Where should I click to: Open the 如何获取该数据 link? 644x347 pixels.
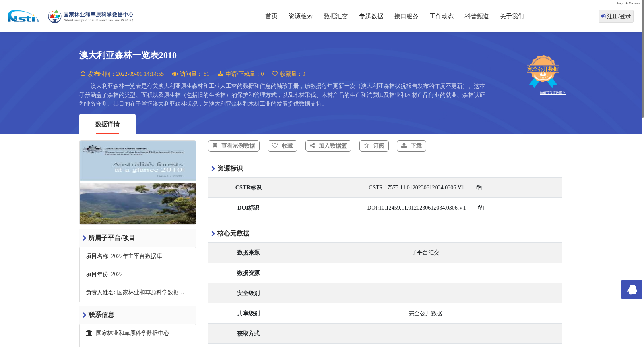pos(552,93)
